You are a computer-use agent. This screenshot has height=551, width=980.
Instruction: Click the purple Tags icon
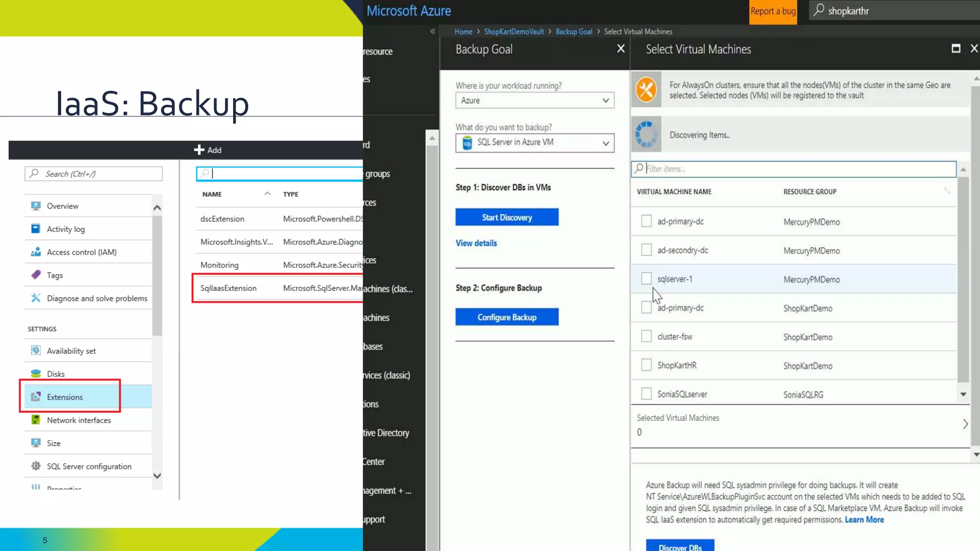(x=36, y=275)
